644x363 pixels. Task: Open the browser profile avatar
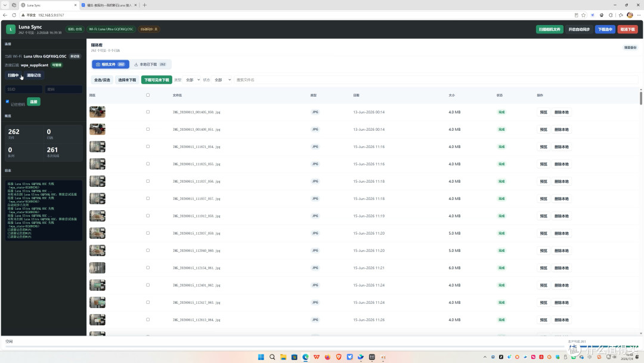click(x=630, y=15)
